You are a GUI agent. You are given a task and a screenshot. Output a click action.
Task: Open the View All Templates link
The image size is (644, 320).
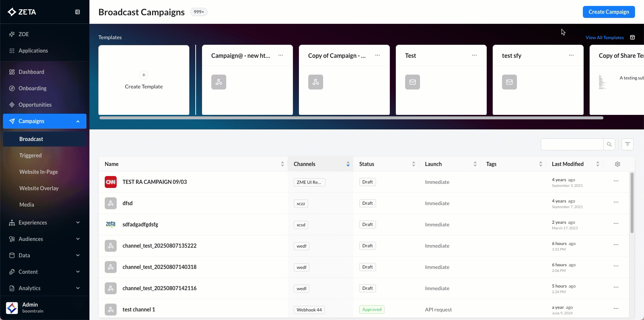coord(604,38)
